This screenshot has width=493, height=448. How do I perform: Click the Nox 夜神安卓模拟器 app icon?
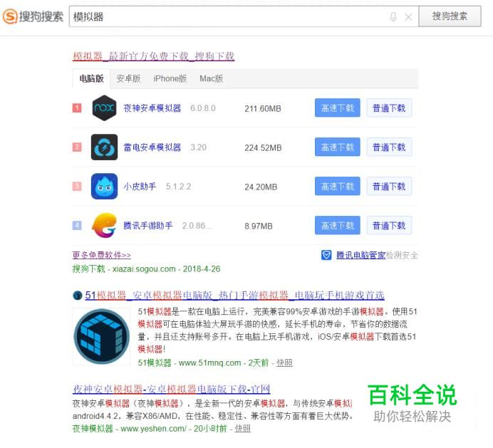pyautogui.click(x=104, y=108)
